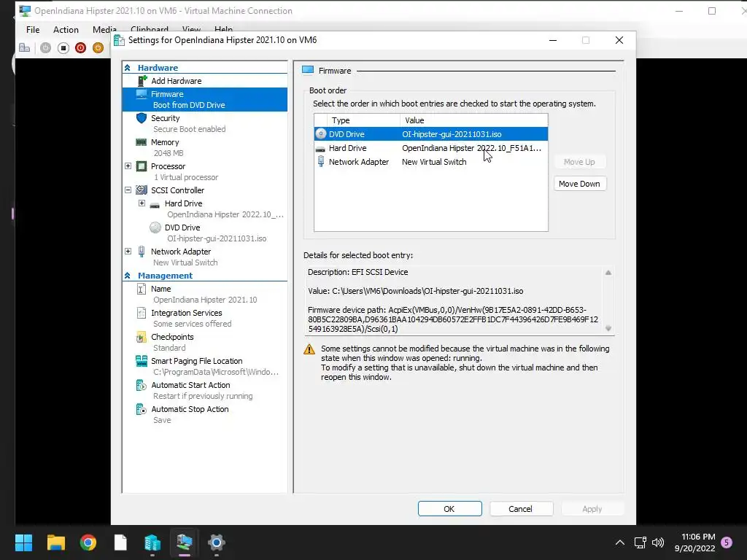Click the taskbar clock showing 11:06 PM

695,542
